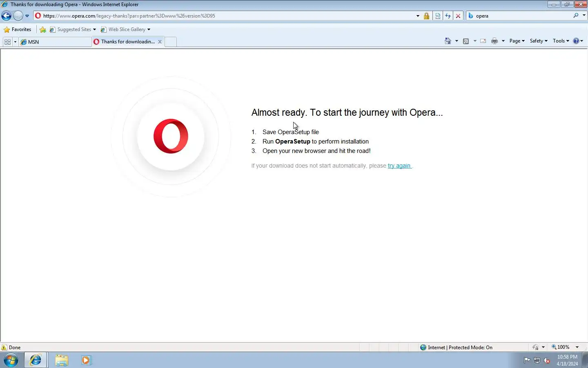This screenshot has height=368, width=588.
Task: Stop loading with the red X icon
Action: click(458, 16)
